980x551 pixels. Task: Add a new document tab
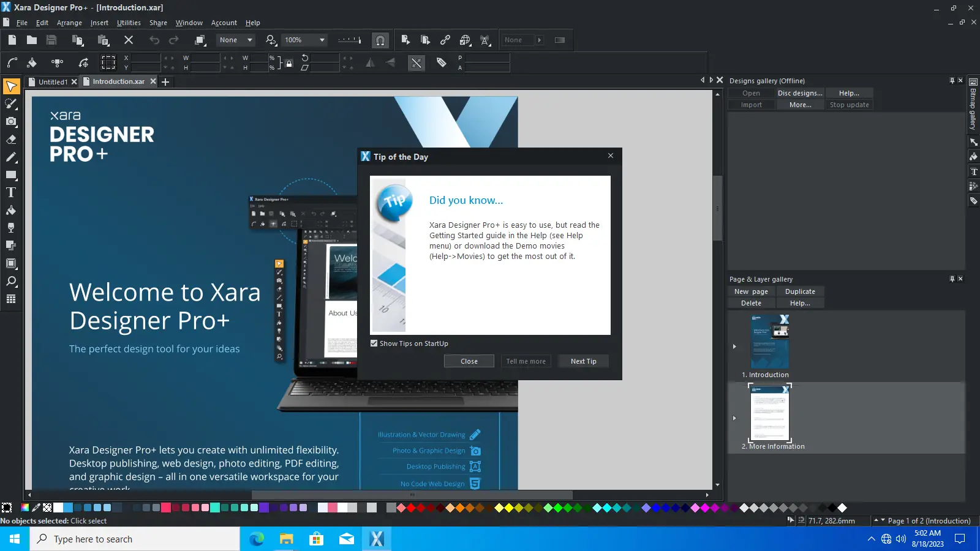165,81
